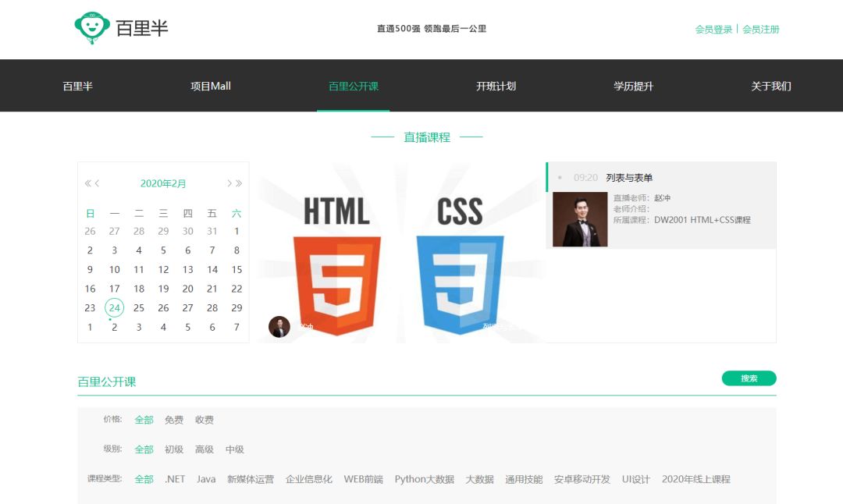Filter courses by WEB前端
This screenshot has height=504, width=843.
point(364,479)
